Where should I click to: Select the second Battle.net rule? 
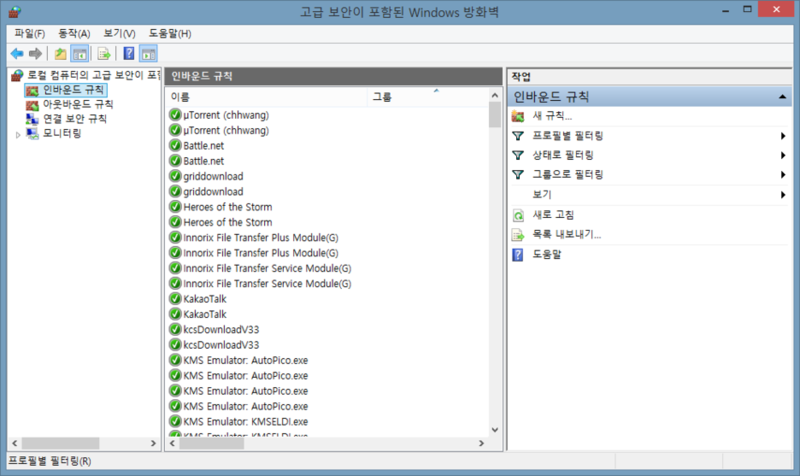point(204,161)
